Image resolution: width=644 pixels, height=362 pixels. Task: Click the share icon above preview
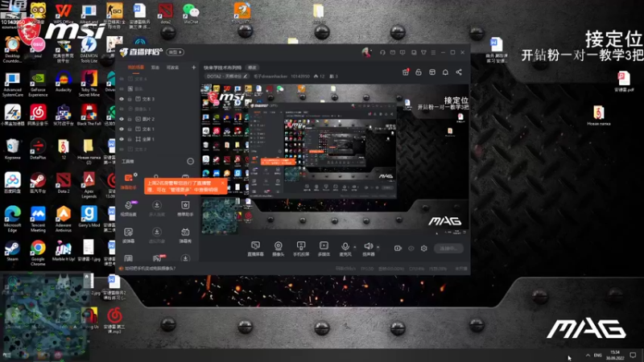pos(459,72)
